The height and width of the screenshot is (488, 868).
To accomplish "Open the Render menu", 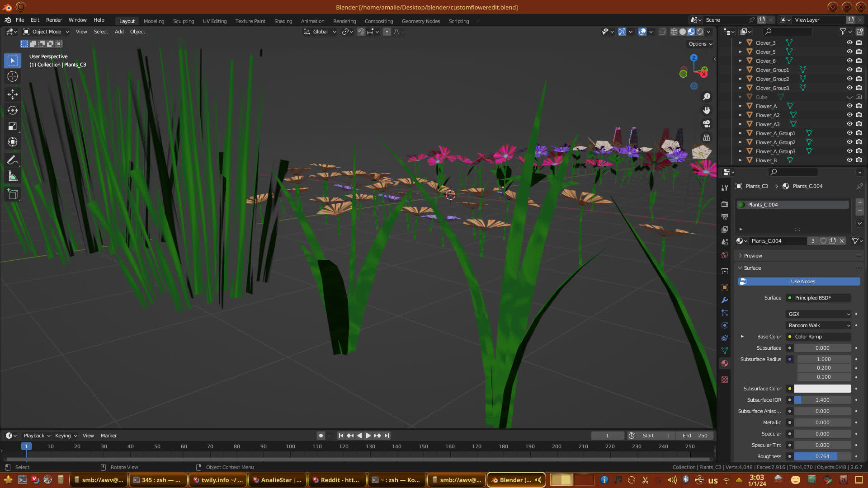I will pyautogui.click(x=54, y=20).
